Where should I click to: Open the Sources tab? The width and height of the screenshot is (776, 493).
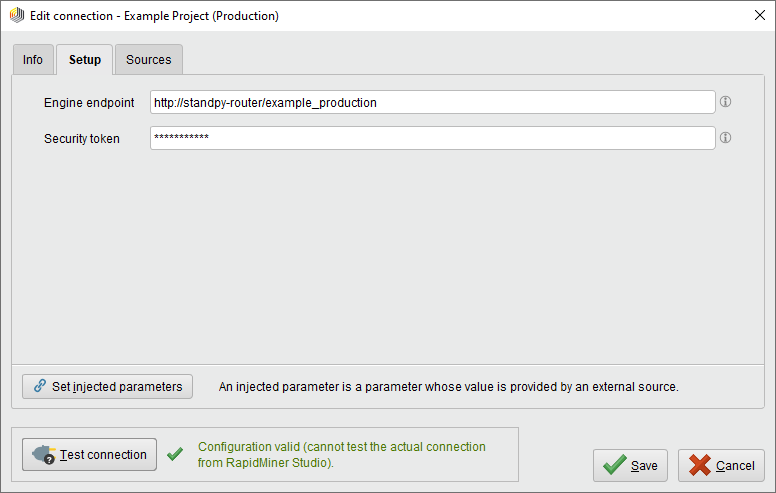click(148, 60)
